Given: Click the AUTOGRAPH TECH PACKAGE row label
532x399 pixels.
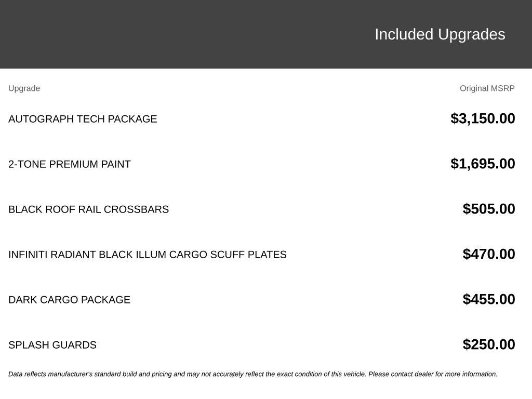Looking at the screenshot, I should [83, 119].
